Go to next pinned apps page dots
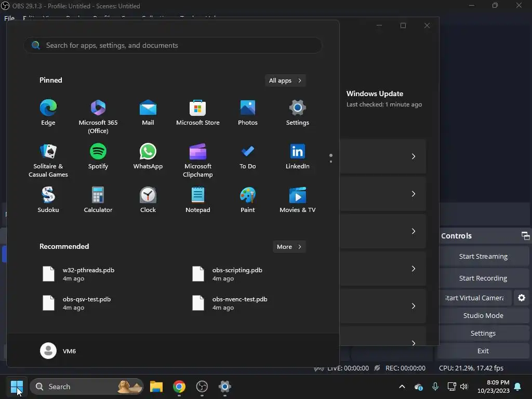Image resolution: width=532 pixels, height=399 pixels. [331, 158]
